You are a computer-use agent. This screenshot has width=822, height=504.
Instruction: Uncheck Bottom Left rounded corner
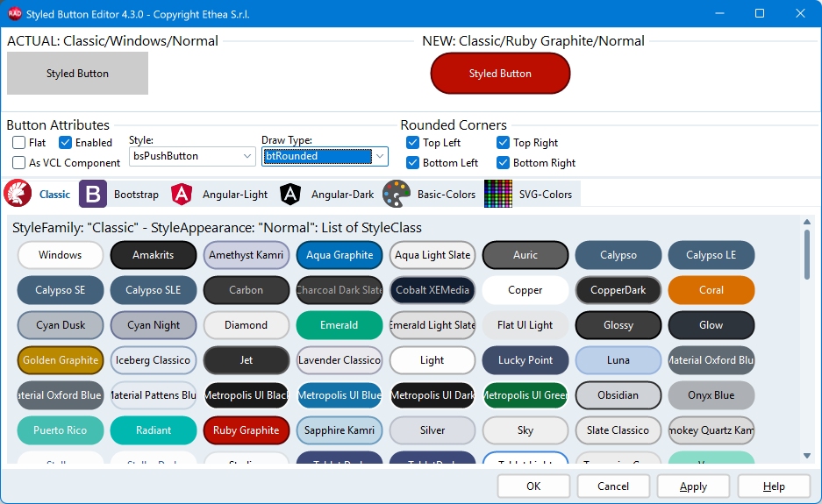pyautogui.click(x=412, y=162)
